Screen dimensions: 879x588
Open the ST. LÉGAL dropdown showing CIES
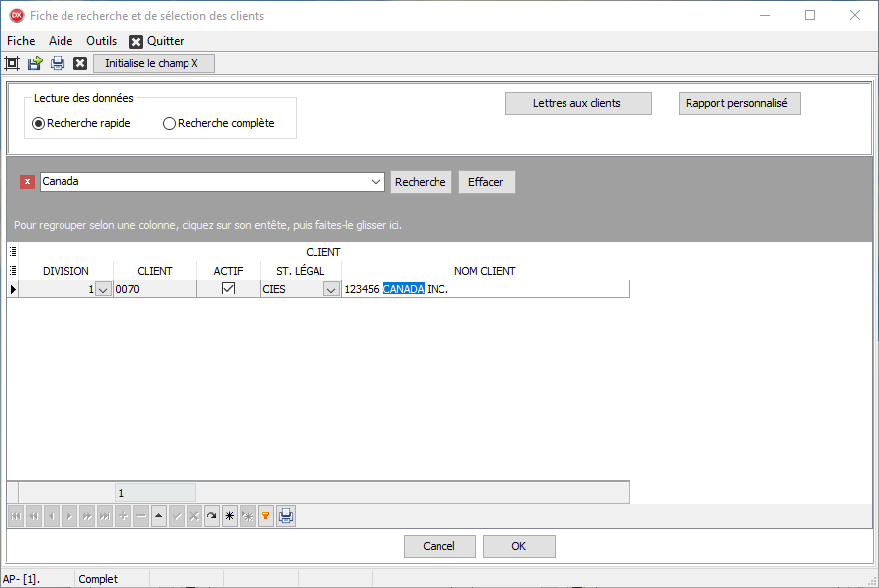coord(331,290)
